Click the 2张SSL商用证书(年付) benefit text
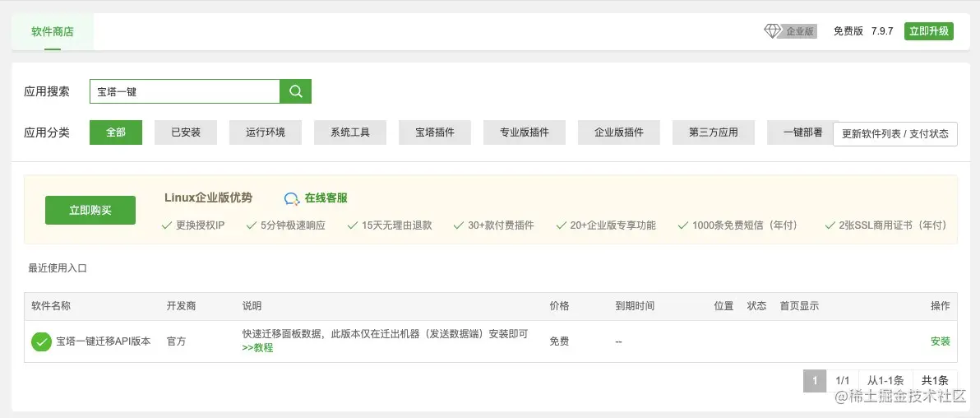 point(893,225)
